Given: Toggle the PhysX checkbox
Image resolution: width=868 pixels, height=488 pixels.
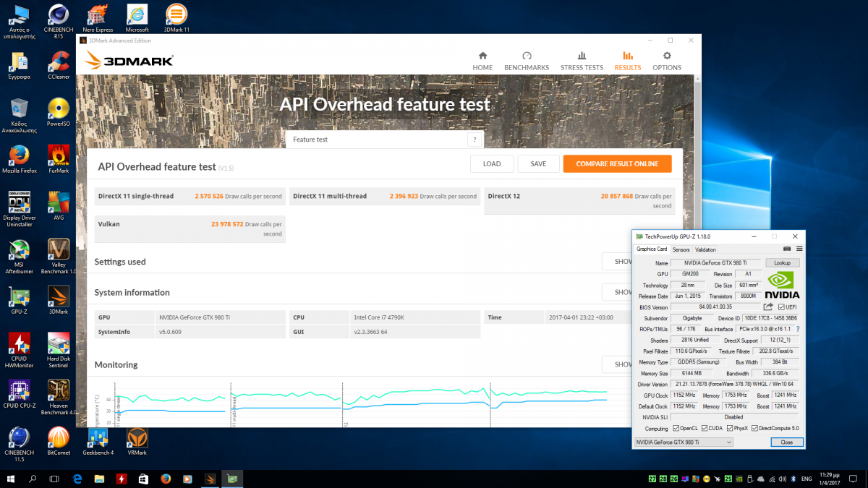Looking at the screenshot, I should (728, 429).
